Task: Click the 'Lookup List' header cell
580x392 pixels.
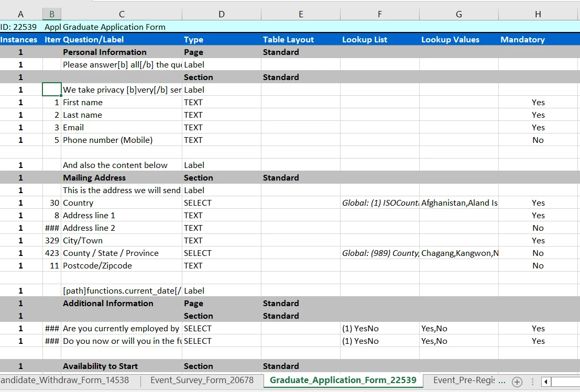Action: [x=380, y=40]
